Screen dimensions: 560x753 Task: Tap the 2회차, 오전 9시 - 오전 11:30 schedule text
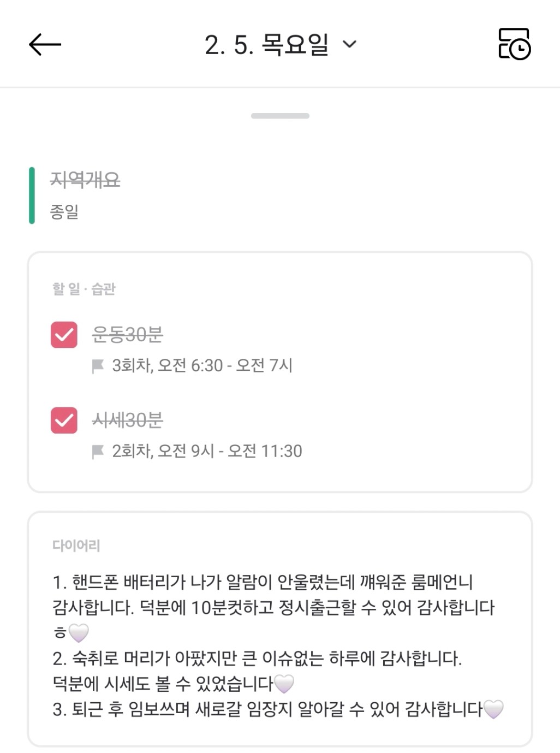207,451
